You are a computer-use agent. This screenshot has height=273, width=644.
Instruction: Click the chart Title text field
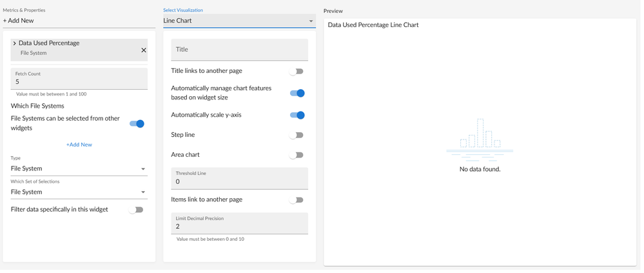point(239,50)
